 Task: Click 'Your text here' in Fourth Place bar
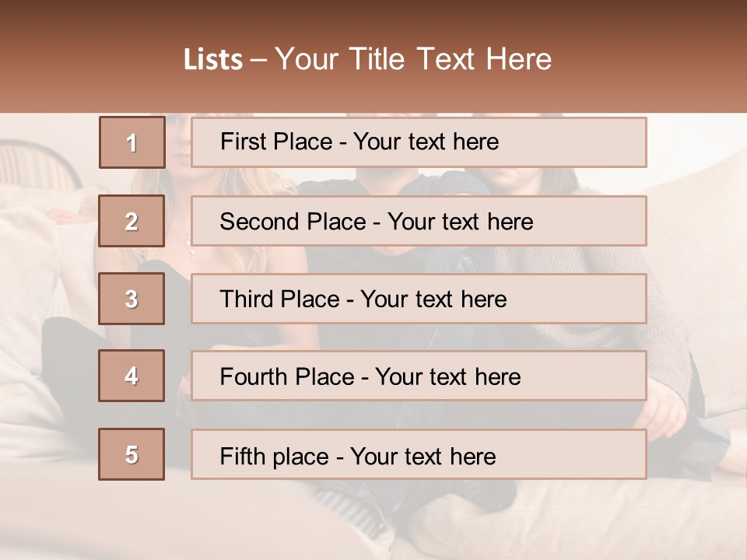click(x=448, y=376)
